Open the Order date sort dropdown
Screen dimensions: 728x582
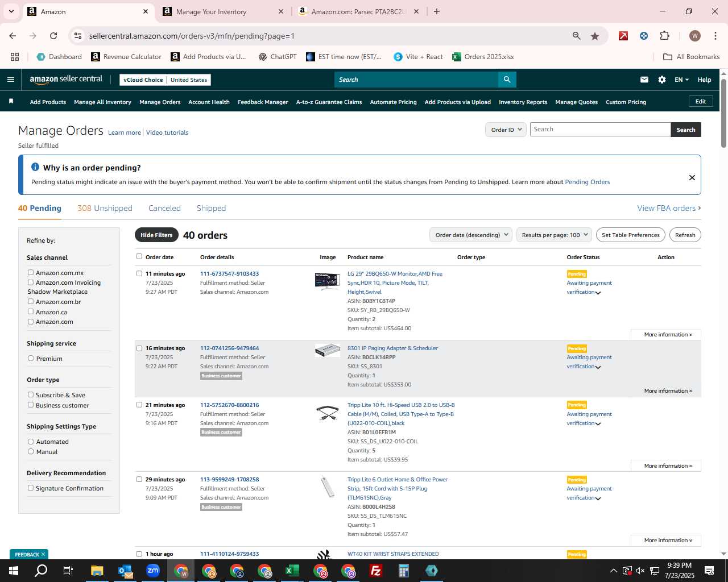click(471, 235)
